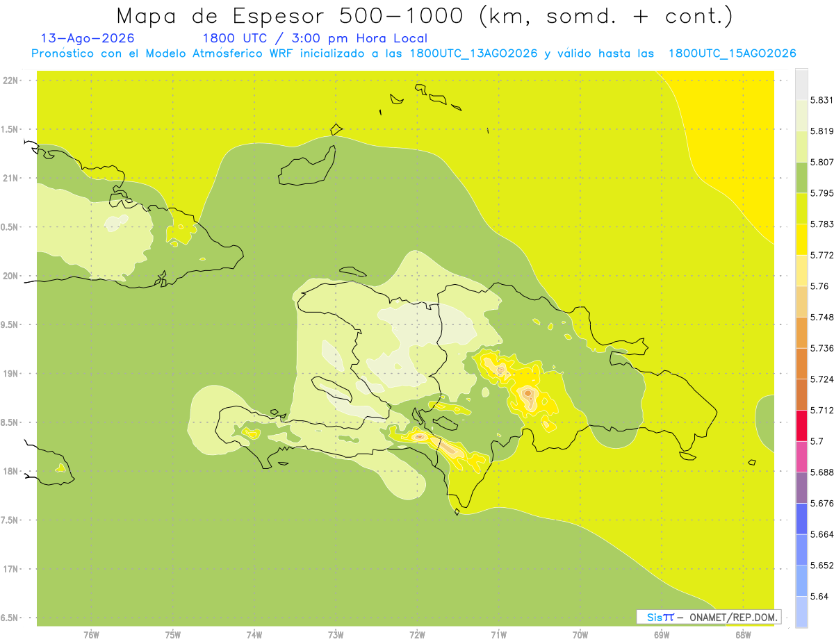Click the legend value "5.712"
Screen dimensions: 834x644
coord(821,411)
